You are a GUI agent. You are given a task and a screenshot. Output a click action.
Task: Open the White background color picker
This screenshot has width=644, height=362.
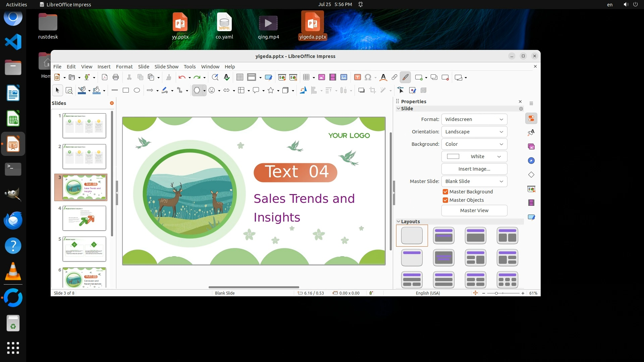click(x=474, y=157)
